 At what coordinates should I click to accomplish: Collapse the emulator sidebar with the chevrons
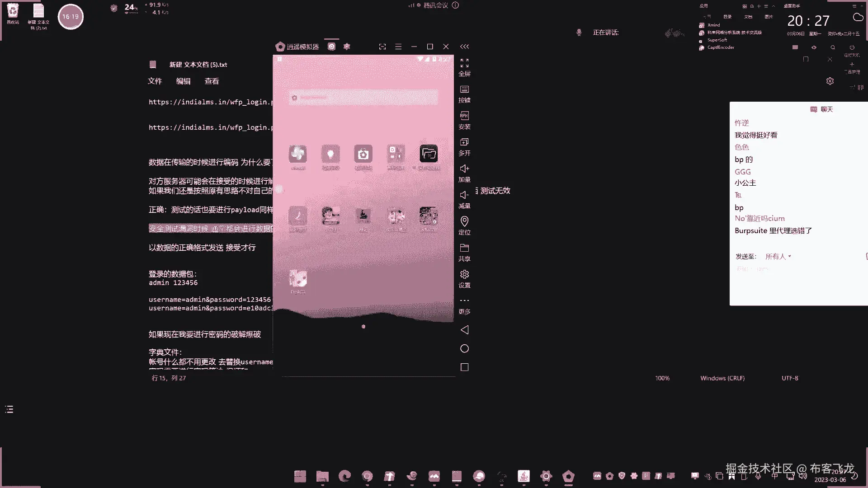pyautogui.click(x=464, y=47)
